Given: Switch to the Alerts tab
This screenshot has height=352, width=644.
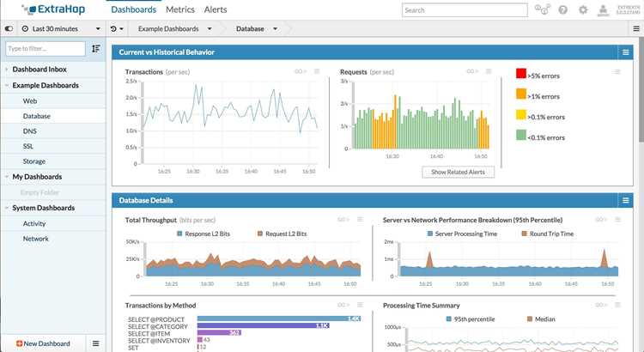Looking at the screenshot, I should click(x=216, y=9).
